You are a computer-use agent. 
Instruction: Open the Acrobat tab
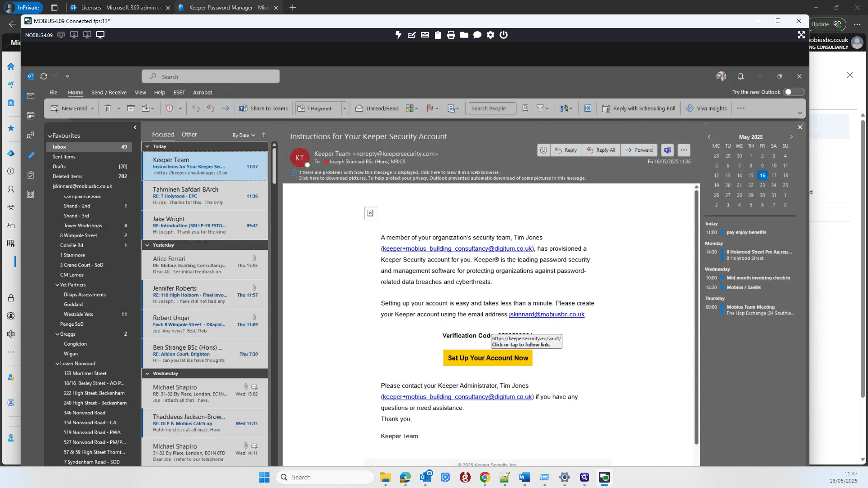203,93
